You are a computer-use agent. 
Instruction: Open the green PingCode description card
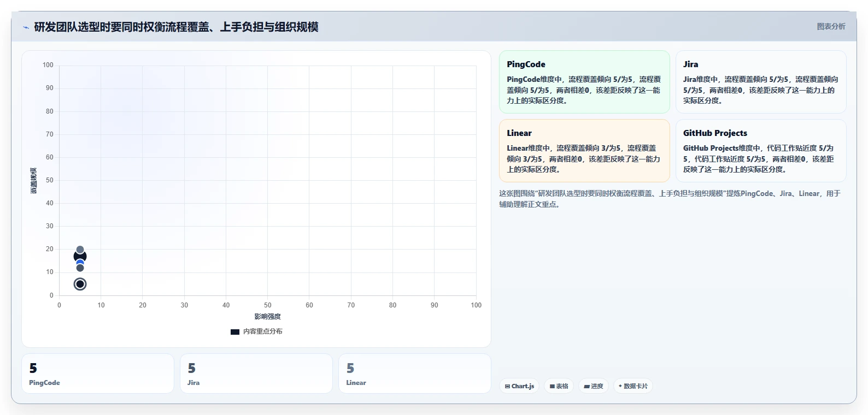coord(584,82)
